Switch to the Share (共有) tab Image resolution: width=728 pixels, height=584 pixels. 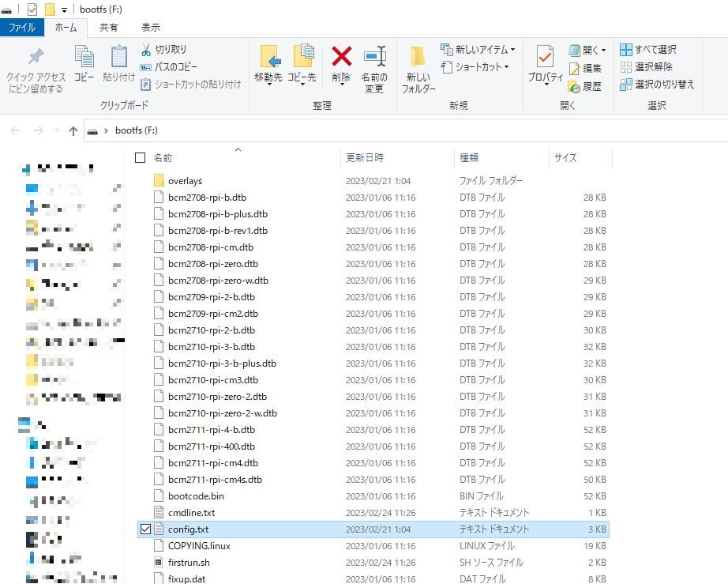tap(109, 28)
